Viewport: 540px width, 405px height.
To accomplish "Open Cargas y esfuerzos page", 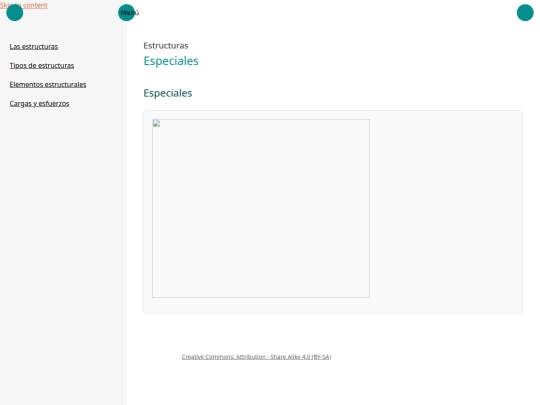I will [x=39, y=103].
